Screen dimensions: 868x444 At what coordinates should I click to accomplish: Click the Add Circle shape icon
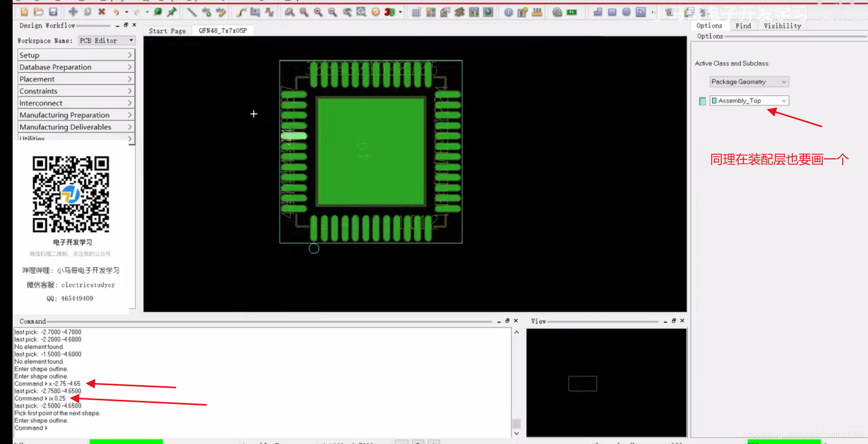click(x=626, y=12)
